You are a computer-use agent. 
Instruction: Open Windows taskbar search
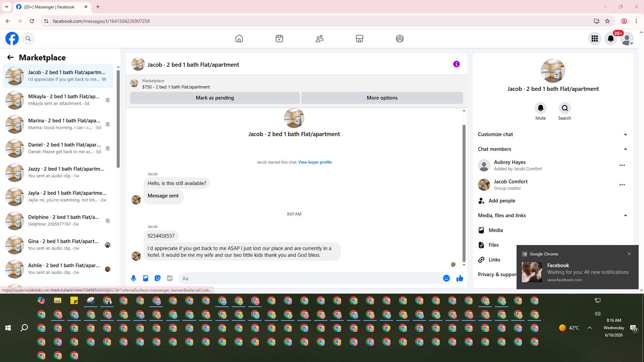pyautogui.click(x=24, y=328)
